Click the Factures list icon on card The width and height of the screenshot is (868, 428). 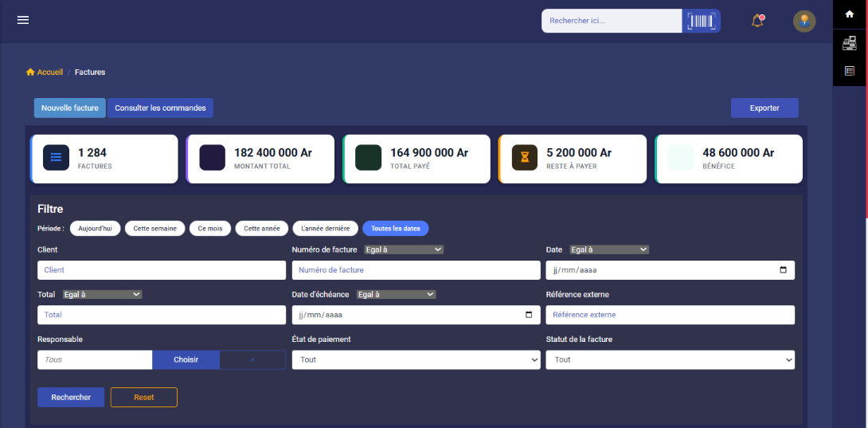(x=56, y=158)
